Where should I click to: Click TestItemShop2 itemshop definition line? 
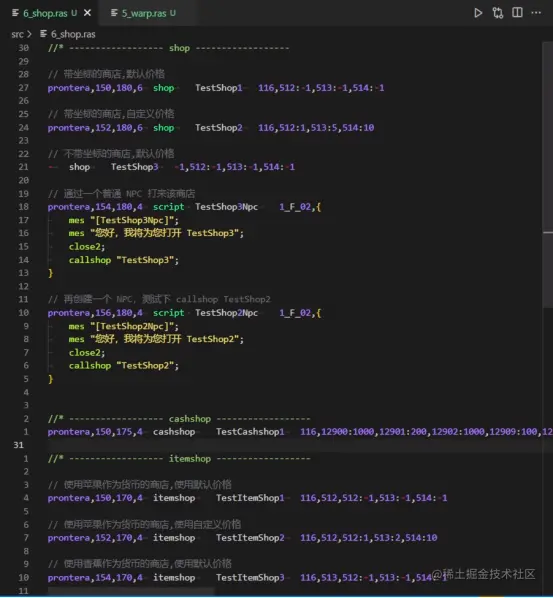click(243, 538)
